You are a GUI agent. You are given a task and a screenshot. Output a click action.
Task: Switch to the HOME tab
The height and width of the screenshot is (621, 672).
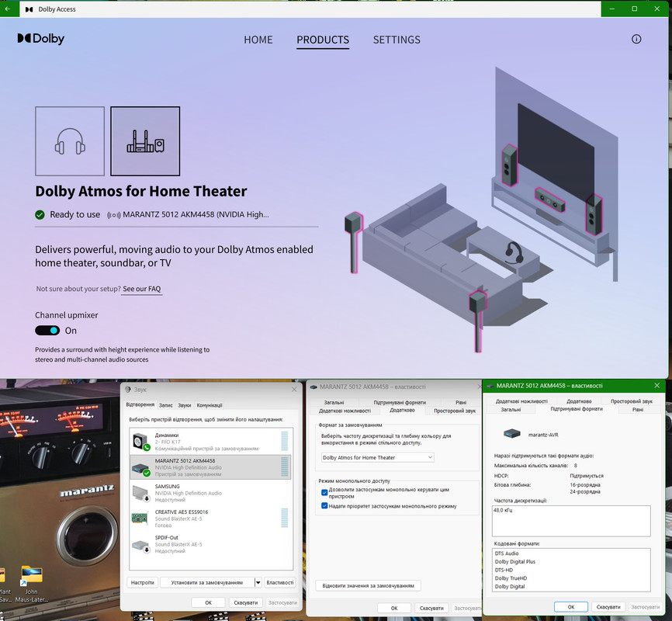tap(258, 40)
